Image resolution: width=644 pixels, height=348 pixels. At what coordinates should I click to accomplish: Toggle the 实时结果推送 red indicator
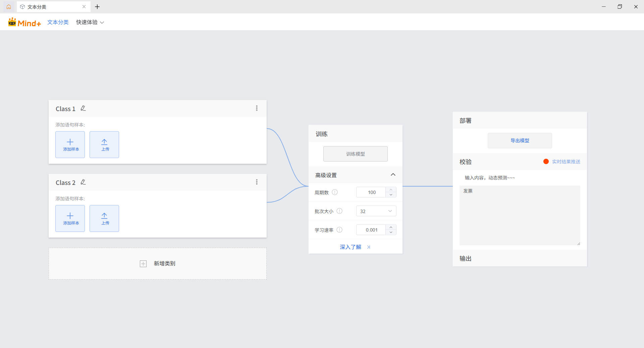coord(546,162)
